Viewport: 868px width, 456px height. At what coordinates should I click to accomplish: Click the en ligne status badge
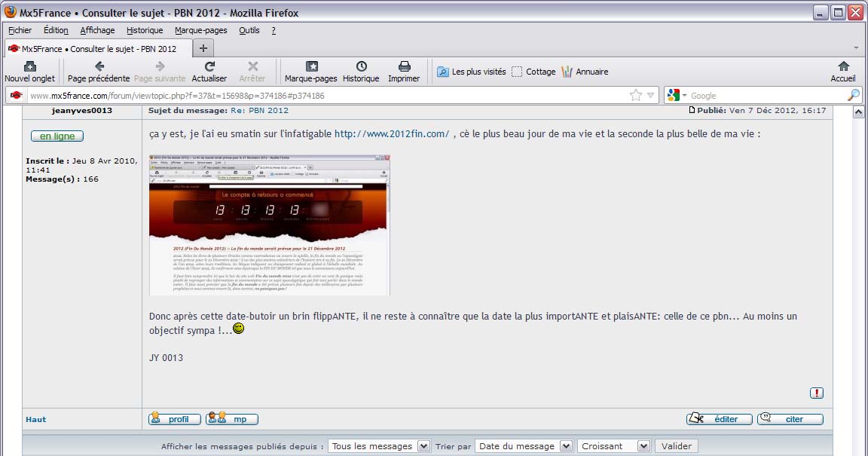[57, 136]
